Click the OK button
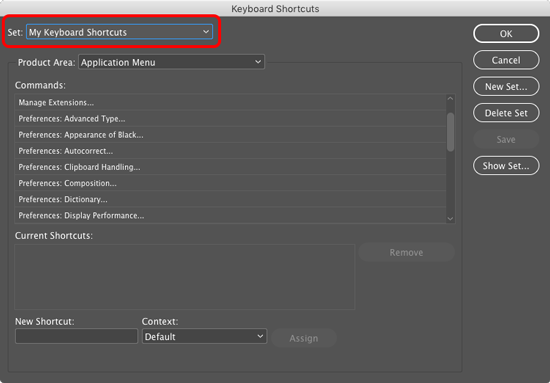Screen dimensions: 550x383 coord(506,34)
